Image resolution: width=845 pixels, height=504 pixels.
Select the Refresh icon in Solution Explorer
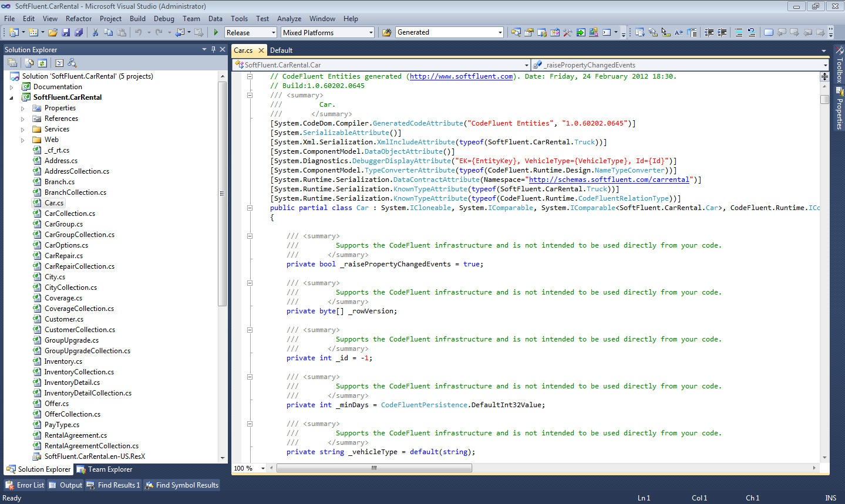[x=42, y=62]
